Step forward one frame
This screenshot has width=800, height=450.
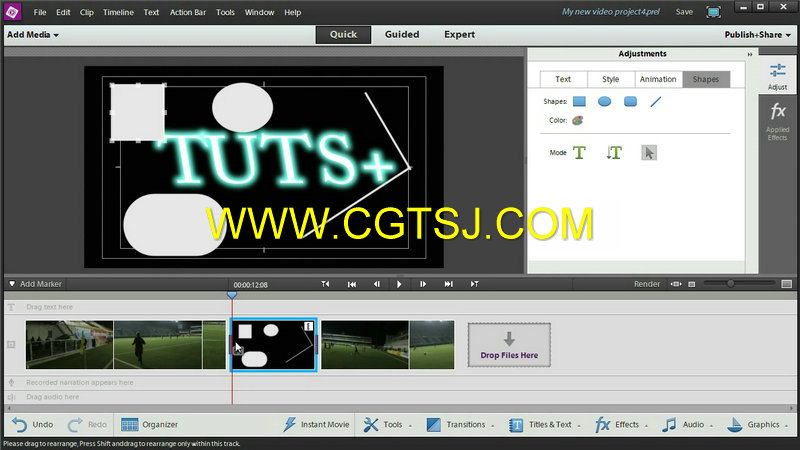pyautogui.click(x=422, y=284)
